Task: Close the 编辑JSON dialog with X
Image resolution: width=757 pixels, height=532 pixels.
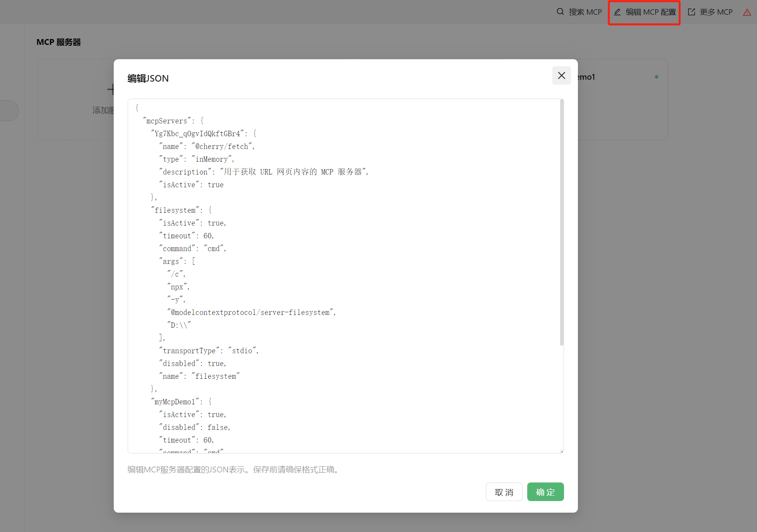Action: coord(561,75)
